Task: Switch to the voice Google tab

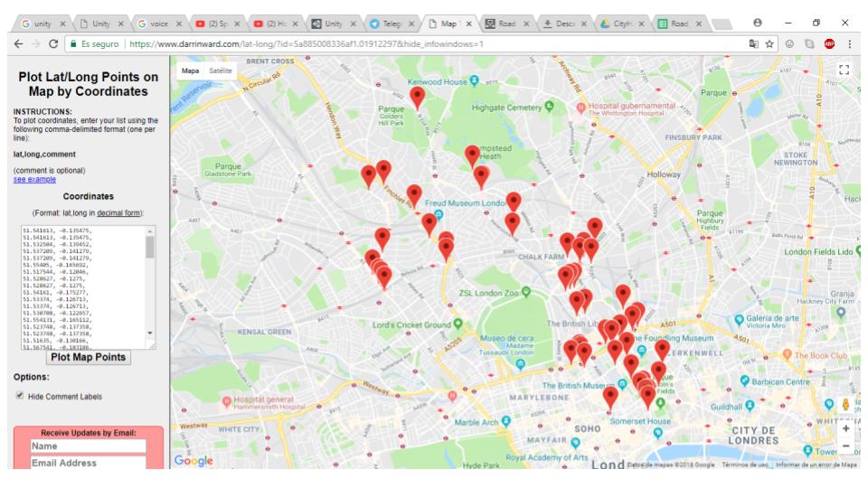Action: pyautogui.click(x=159, y=23)
